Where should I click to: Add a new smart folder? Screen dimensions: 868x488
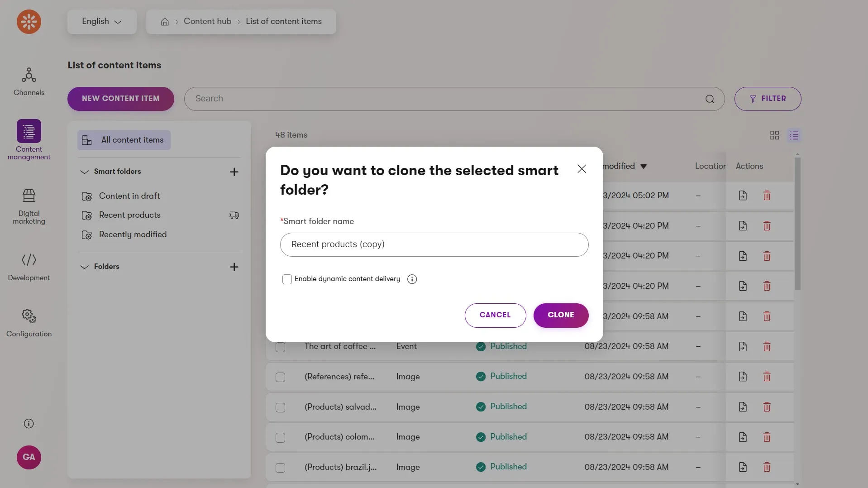click(234, 172)
